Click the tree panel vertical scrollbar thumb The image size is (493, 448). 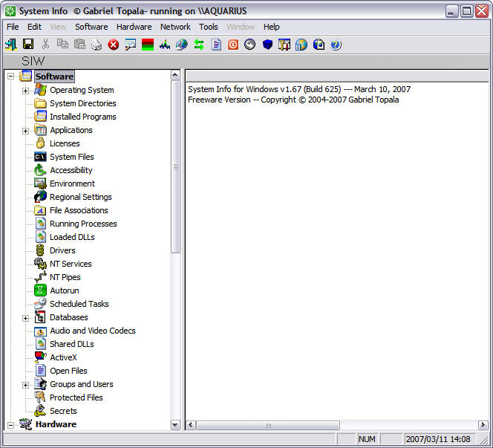point(175,166)
